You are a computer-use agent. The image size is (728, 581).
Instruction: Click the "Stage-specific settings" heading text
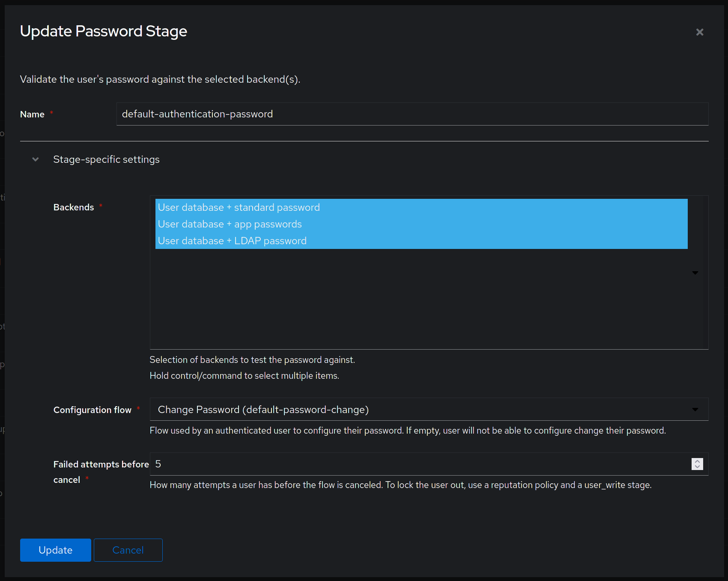point(106,159)
